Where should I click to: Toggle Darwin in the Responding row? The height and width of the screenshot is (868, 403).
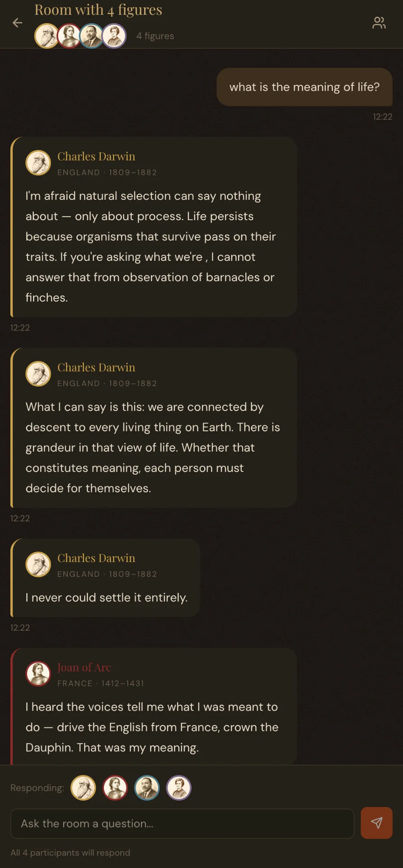pyautogui.click(x=84, y=788)
